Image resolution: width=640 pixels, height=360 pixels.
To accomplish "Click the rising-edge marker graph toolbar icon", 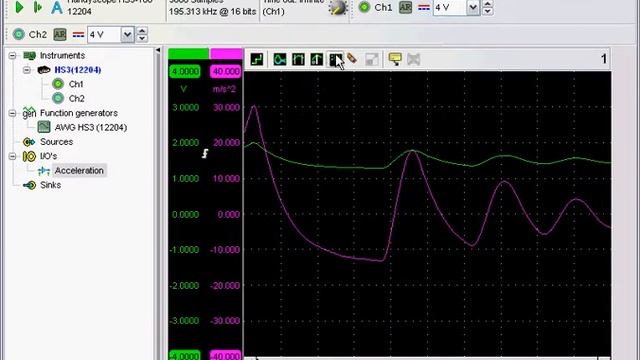I will point(317,60).
